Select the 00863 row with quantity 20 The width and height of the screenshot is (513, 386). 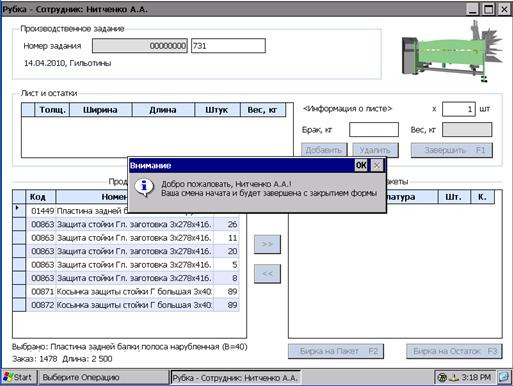(133, 251)
